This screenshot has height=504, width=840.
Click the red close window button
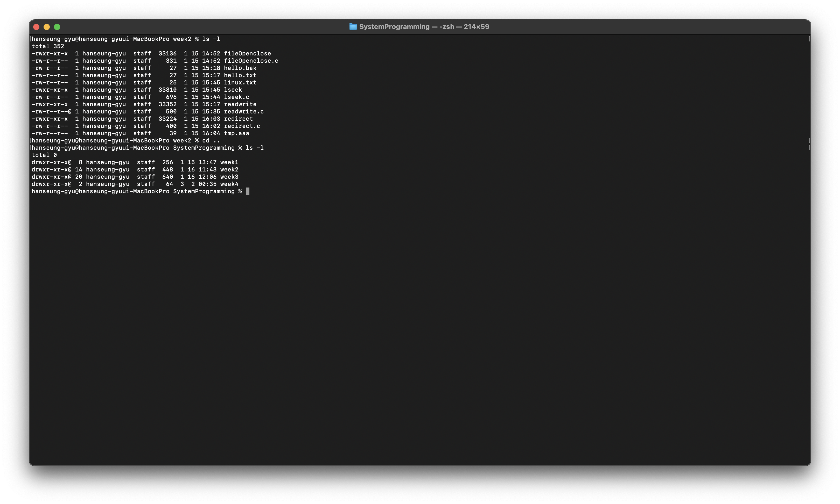click(x=36, y=27)
